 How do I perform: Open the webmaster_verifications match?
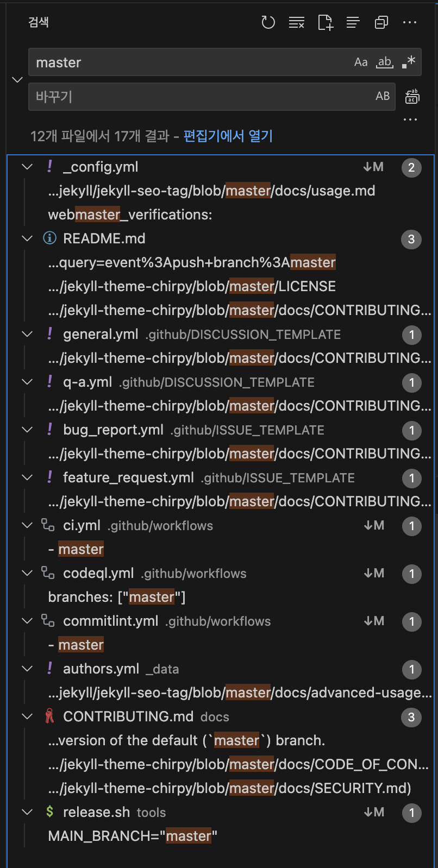click(130, 215)
